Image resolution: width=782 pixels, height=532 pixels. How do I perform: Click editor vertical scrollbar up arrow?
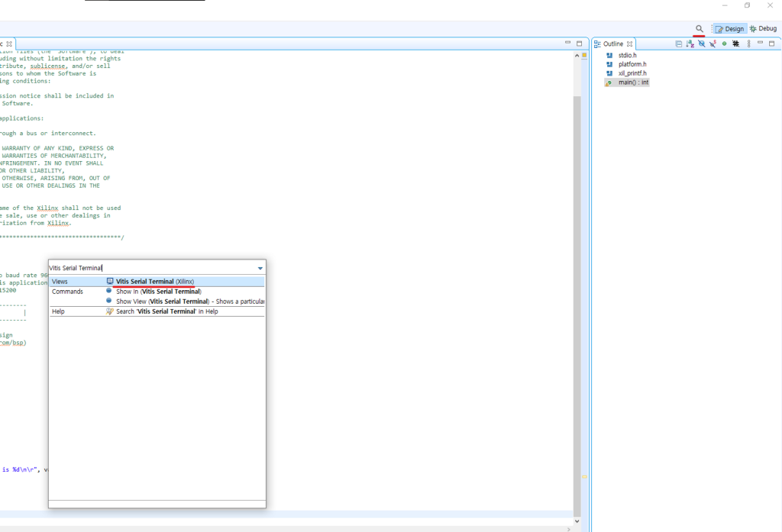pos(577,56)
